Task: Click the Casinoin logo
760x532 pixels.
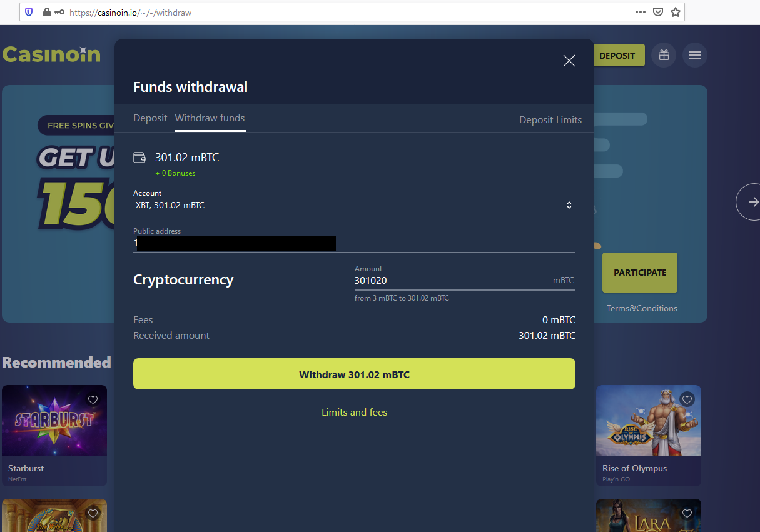Action: [x=51, y=54]
